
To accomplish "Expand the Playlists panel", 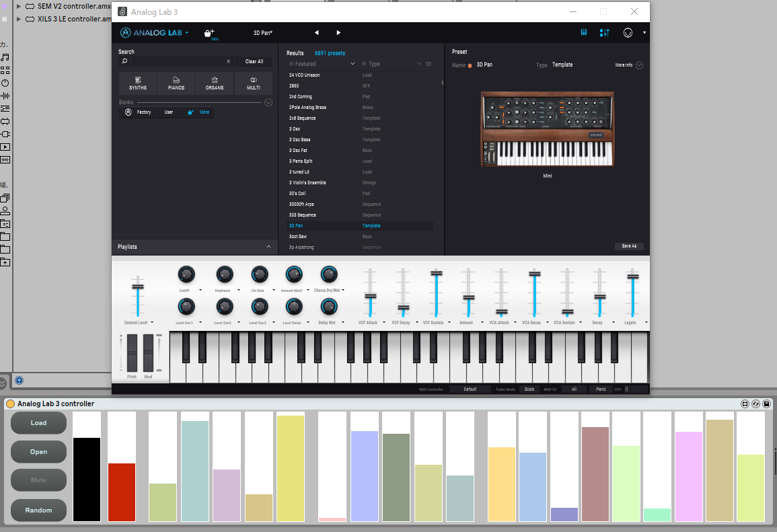I will tap(268, 247).
